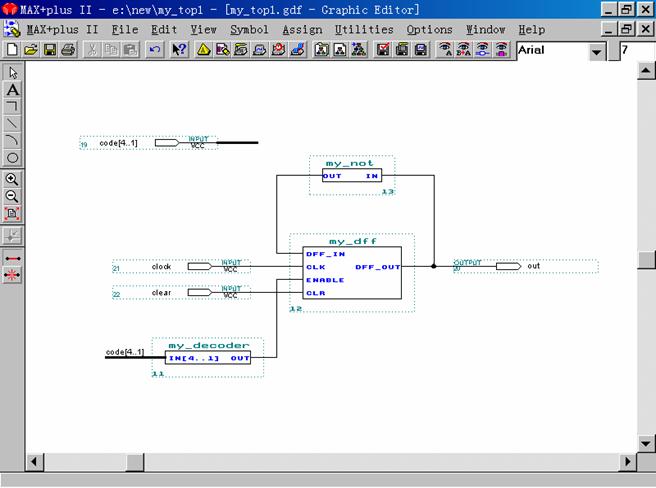Image resolution: width=656 pixels, height=488 pixels.
Task: Open the Arial font dropdown arrow
Action: coord(596,51)
